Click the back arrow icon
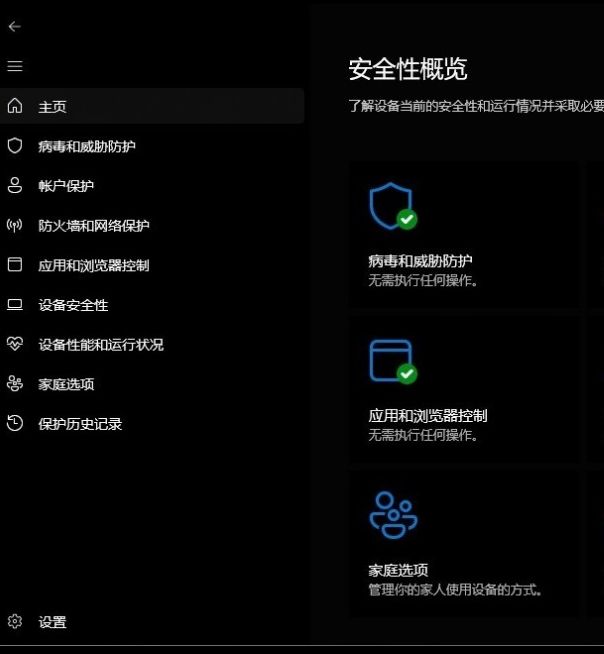The width and height of the screenshot is (604, 654). 15,27
